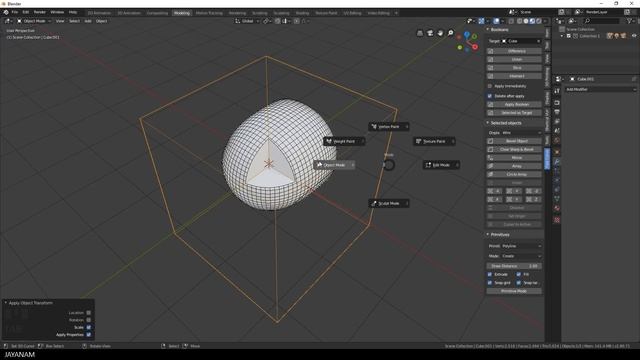The width and height of the screenshot is (640, 360).
Task: Open the Modifiers wrench tab icon
Action: click(x=557, y=162)
